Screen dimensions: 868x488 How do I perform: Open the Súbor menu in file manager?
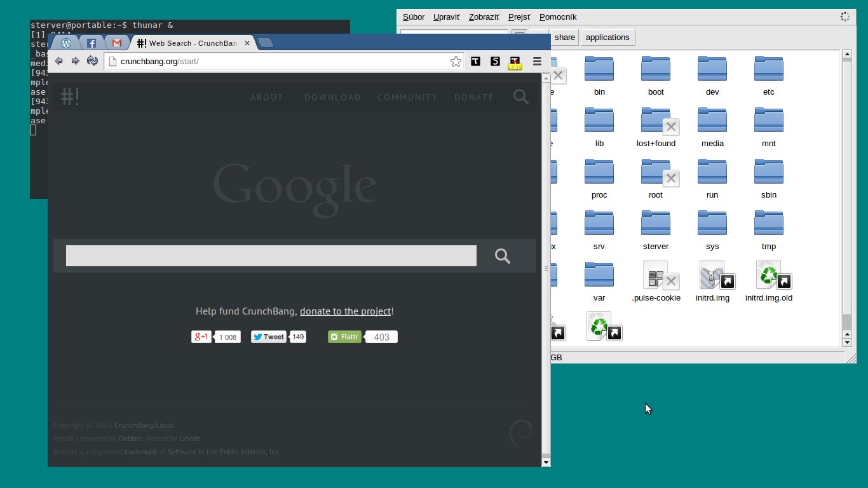[414, 17]
